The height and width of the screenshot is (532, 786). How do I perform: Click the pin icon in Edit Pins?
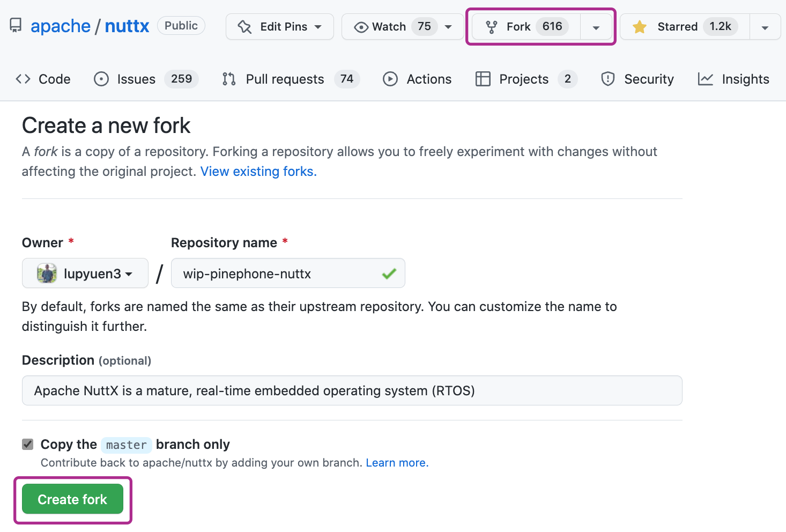point(244,27)
